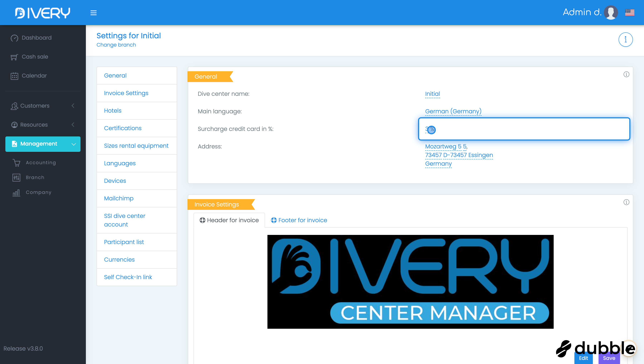Click the General panel info icon
The height and width of the screenshot is (364, 644).
click(x=626, y=74)
